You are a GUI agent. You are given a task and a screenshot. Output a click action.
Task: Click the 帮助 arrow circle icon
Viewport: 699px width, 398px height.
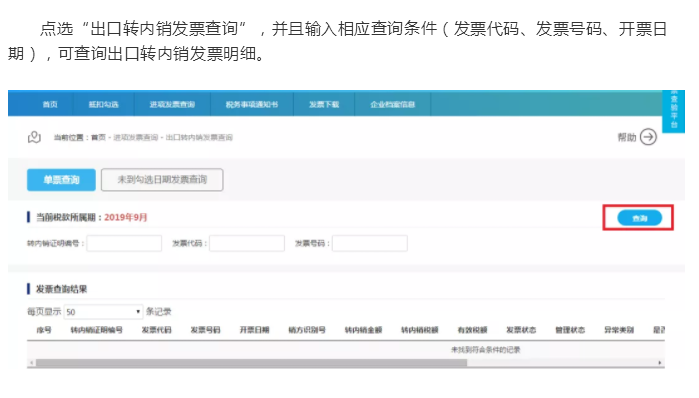pos(648,137)
